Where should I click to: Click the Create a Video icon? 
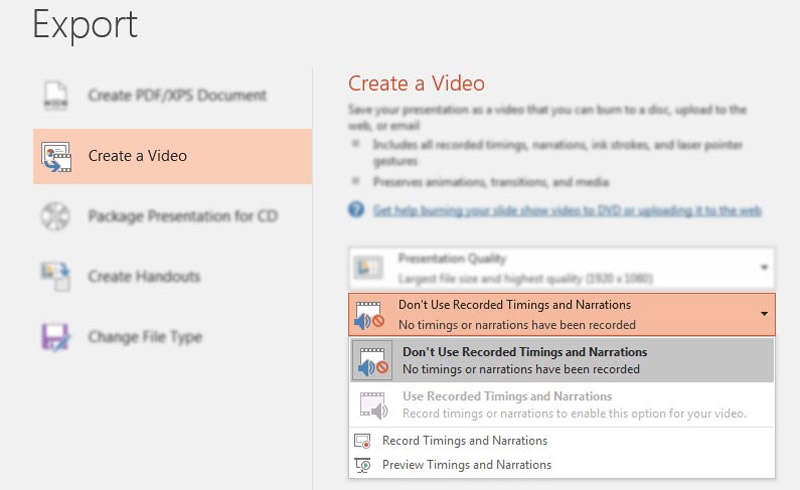[57, 156]
